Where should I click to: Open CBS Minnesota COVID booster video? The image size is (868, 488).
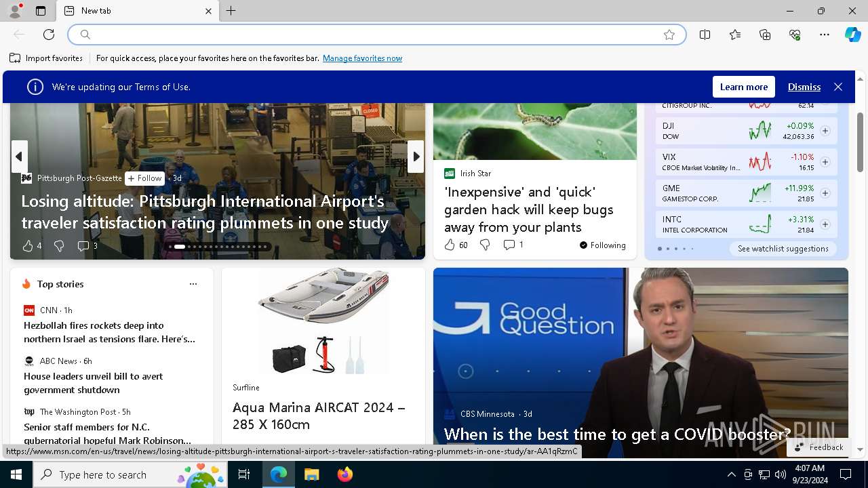617,434
